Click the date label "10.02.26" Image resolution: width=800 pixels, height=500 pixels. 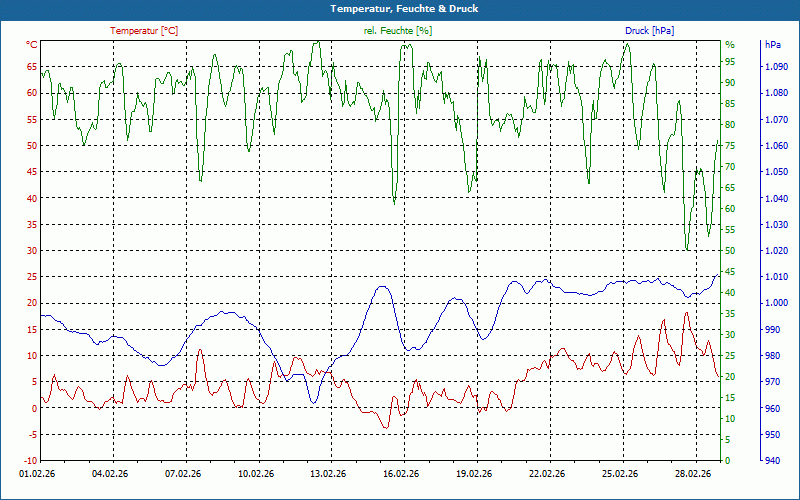click(256, 474)
